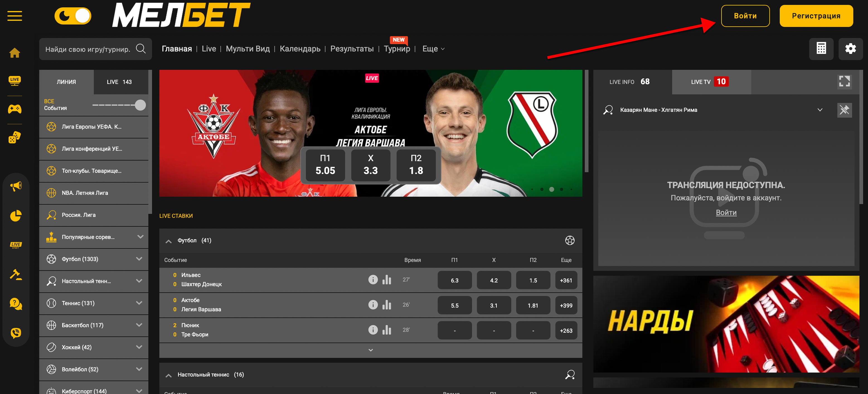Open statistics for Актобе match

387,305
